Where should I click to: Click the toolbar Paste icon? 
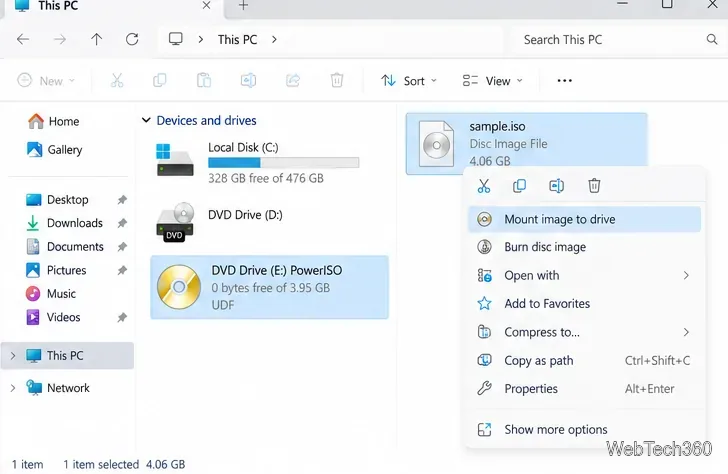pos(204,80)
